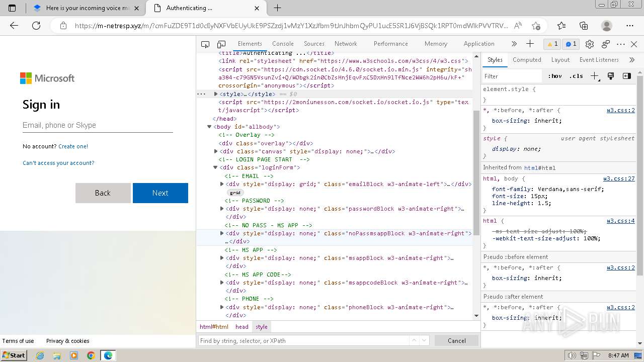644x362 pixels.
Task: Open the issues count badge
Action: pos(571,44)
